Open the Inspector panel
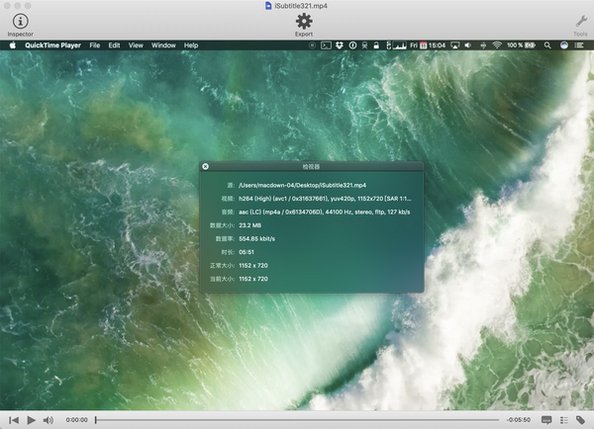This screenshot has width=594, height=429. coord(20,25)
